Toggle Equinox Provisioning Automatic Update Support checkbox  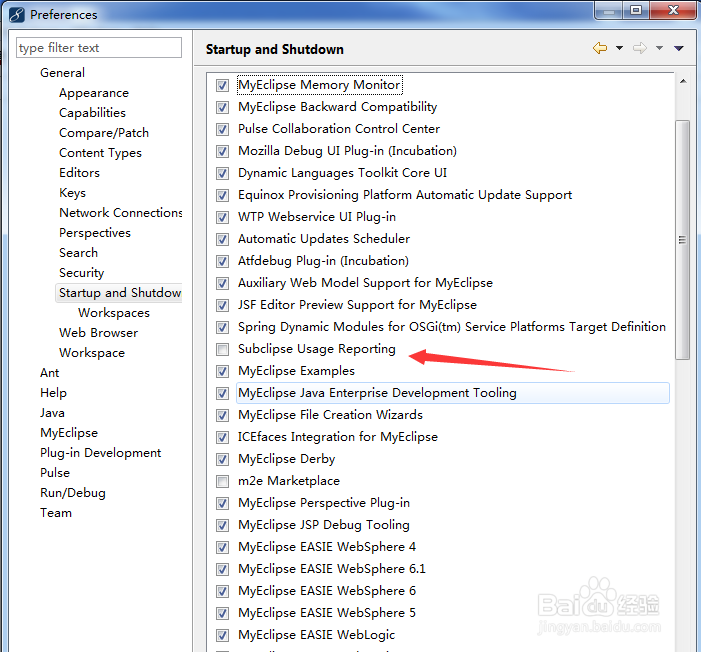click(222, 195)
